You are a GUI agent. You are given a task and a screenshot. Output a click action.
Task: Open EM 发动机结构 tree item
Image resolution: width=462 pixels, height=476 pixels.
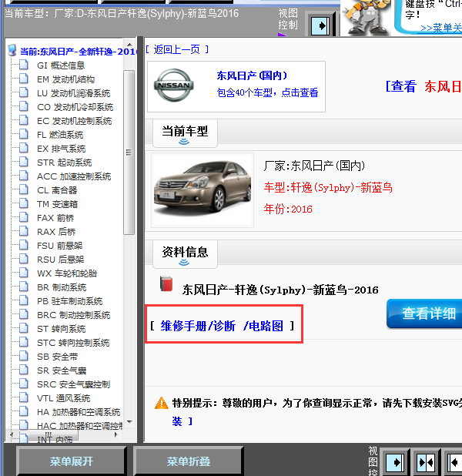[x=65, y=79]
